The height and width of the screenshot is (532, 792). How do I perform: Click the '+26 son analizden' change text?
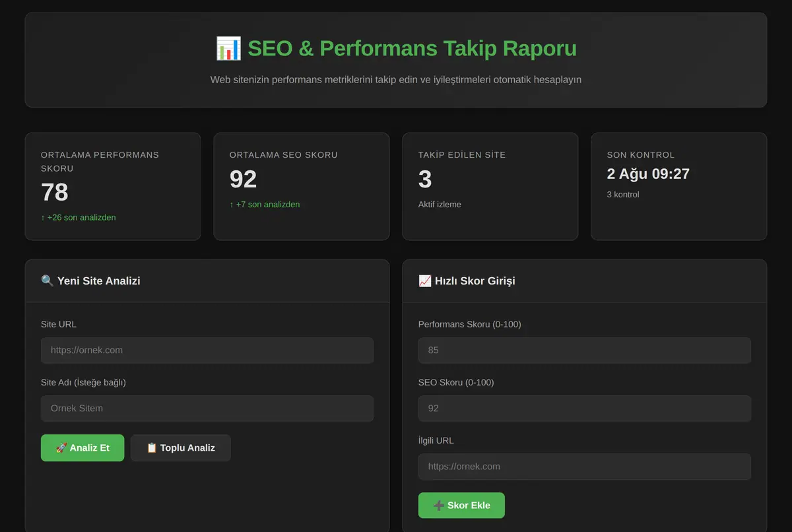pyautogui.click(x=79, y=217)
